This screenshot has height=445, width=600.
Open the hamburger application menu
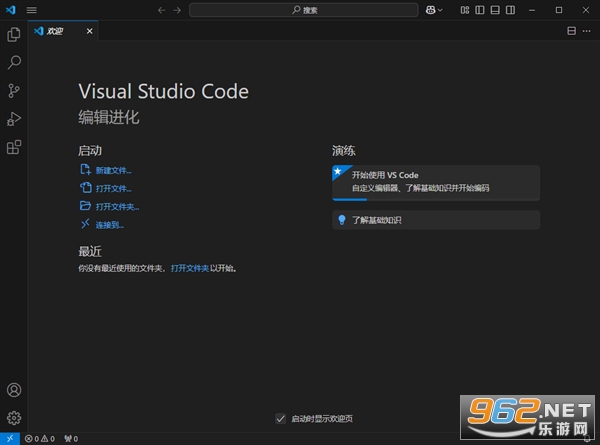[31, 10]
